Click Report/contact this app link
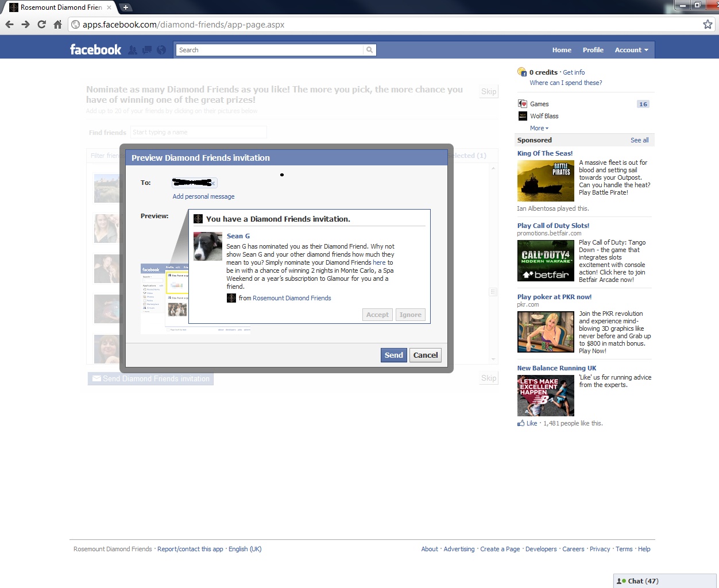The image size is (719, 588). [x=190, y=549]
